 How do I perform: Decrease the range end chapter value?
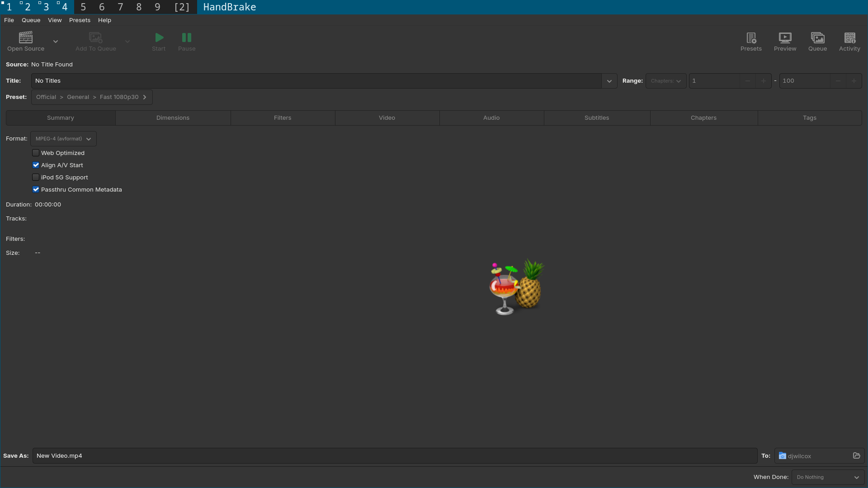(838, 81)
